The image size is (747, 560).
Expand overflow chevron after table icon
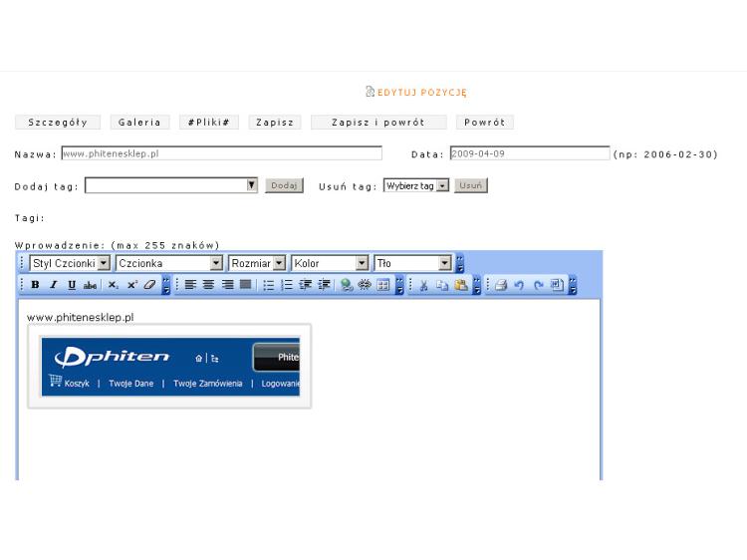point(399,285)
